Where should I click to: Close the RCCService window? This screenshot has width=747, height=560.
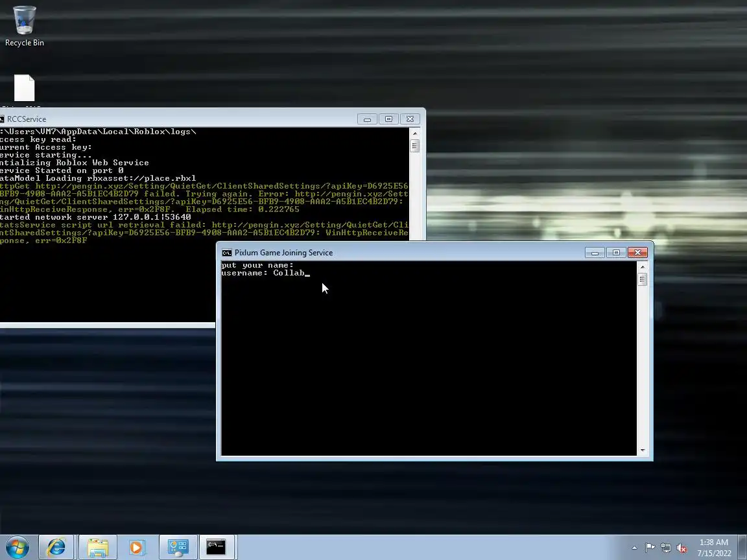(x=410, y=119)
